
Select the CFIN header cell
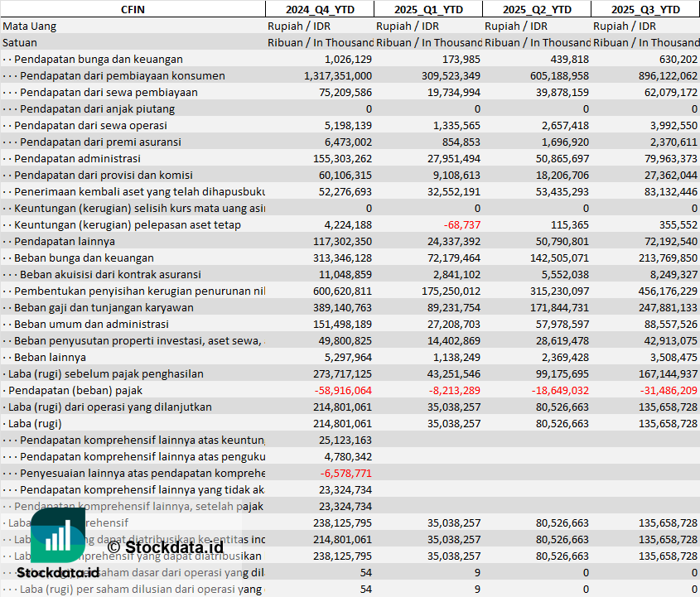133,9
